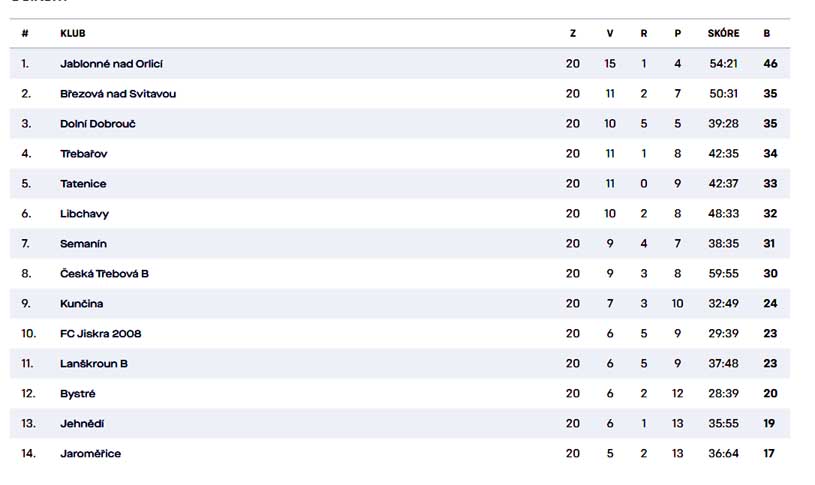Select the Tatenice team name
This screenshot has height=485, width=815.
(83, 184)
